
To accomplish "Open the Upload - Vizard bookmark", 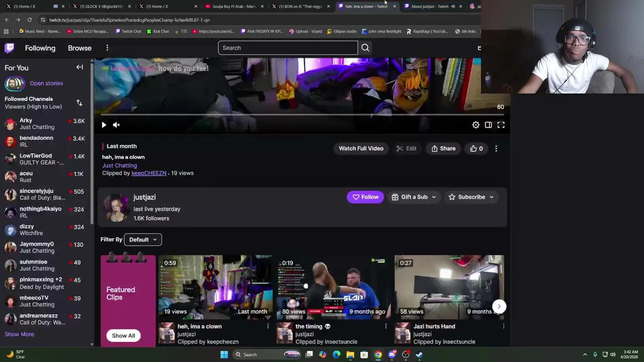I will tap(305, 31).
